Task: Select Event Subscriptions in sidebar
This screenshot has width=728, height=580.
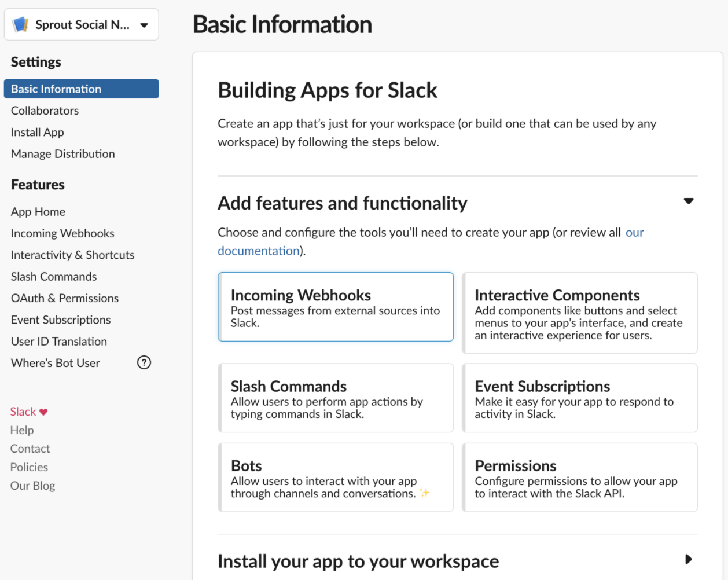Action: pos(61,320)
